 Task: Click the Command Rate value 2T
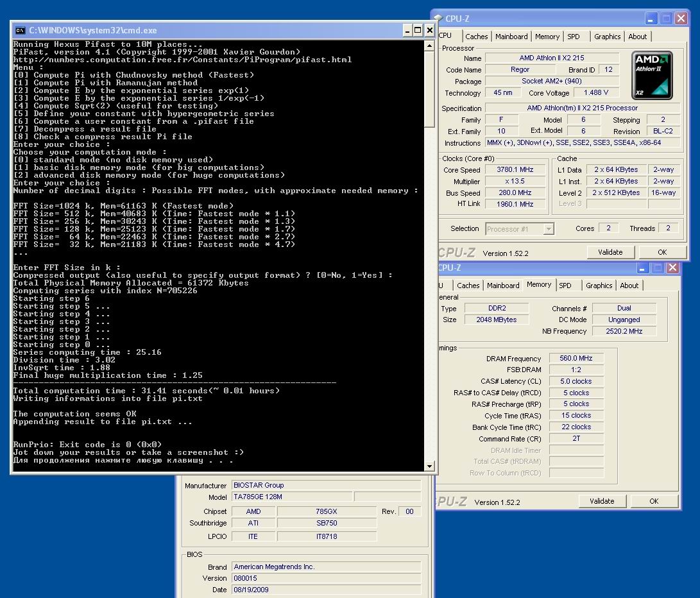click(576, 439)
